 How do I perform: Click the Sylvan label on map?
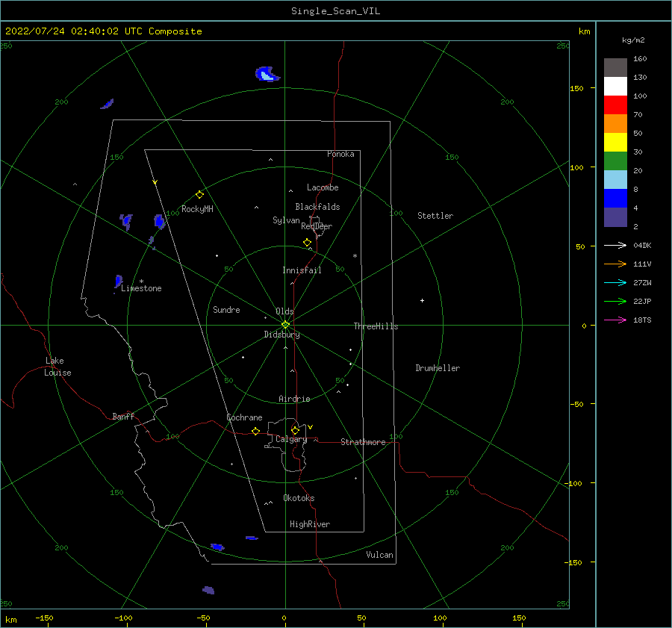click(286, 220)
